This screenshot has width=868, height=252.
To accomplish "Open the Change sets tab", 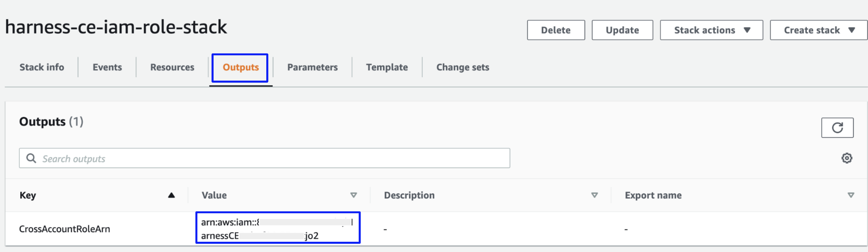I will tap(463, 67).
